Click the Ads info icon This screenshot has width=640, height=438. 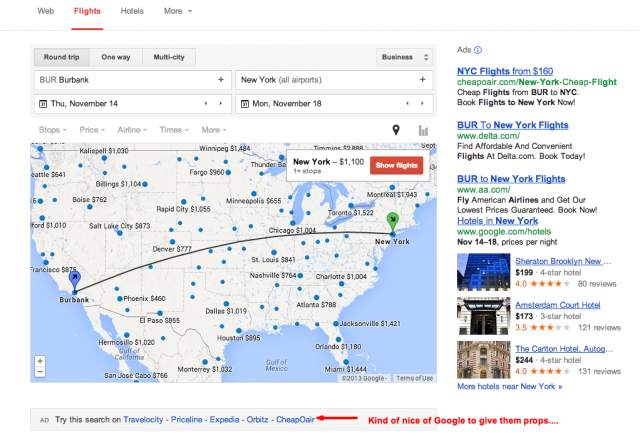tap(478, 50)
